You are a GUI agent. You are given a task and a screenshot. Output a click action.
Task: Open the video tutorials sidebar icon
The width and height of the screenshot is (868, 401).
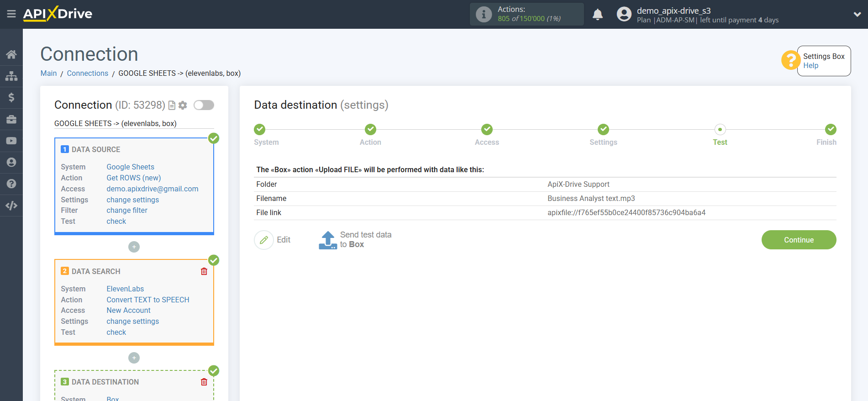click(x=11, y=141)
